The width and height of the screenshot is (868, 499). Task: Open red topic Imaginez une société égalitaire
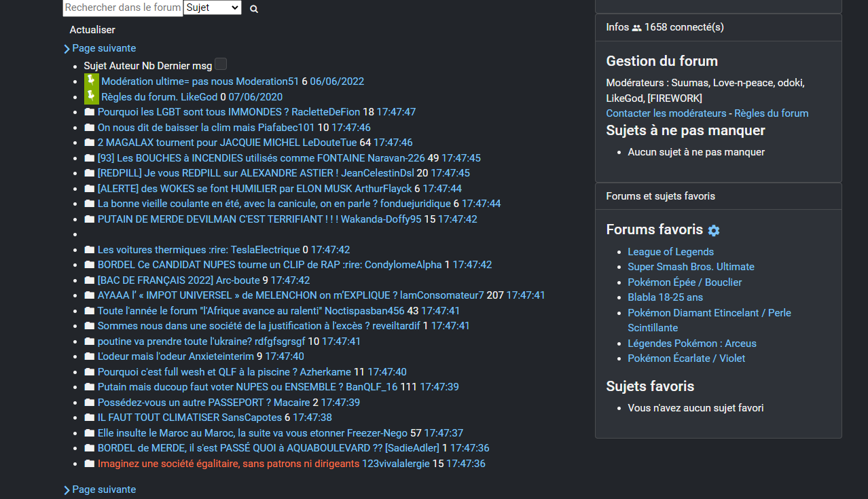click(x=228, y=464)
